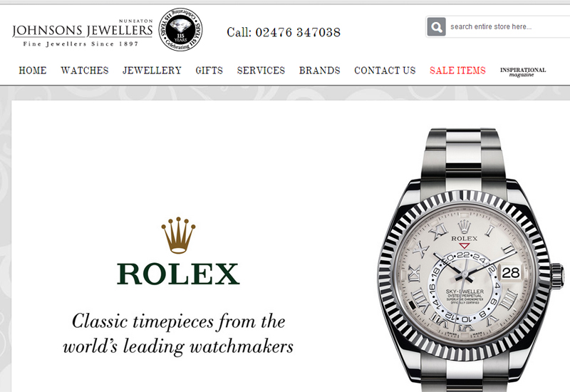Click the Rolex Sky-Dweller watch image
Screen dimensions: 570x392
click(471, 259)
